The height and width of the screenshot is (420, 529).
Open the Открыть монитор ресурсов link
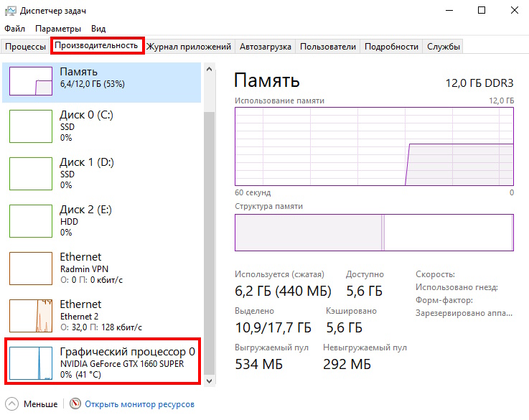[139, 404]
